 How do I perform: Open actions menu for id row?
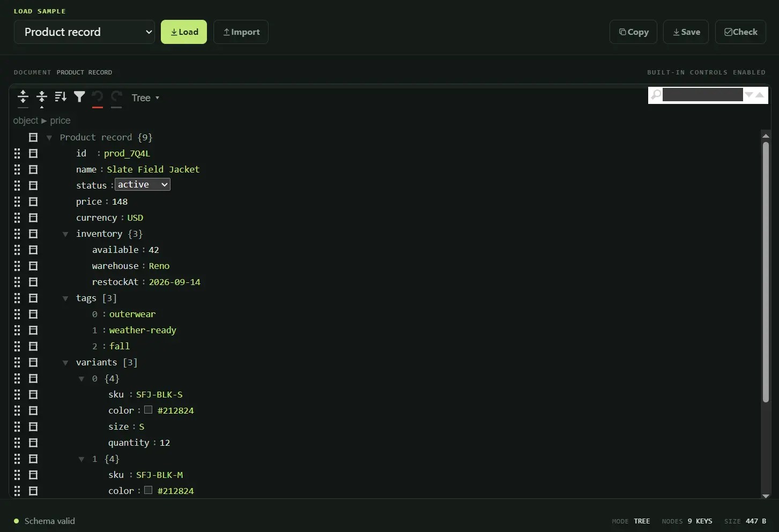[x=33, y=153]
